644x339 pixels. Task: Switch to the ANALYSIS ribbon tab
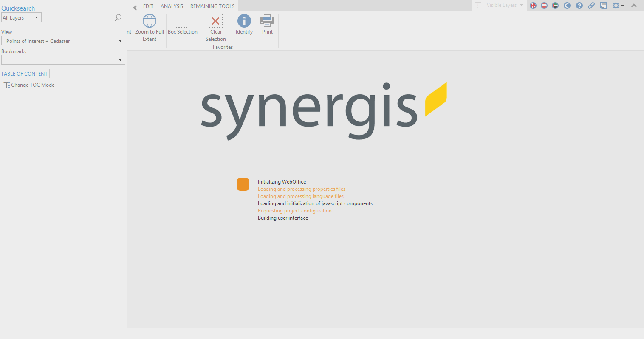(172, 6)
